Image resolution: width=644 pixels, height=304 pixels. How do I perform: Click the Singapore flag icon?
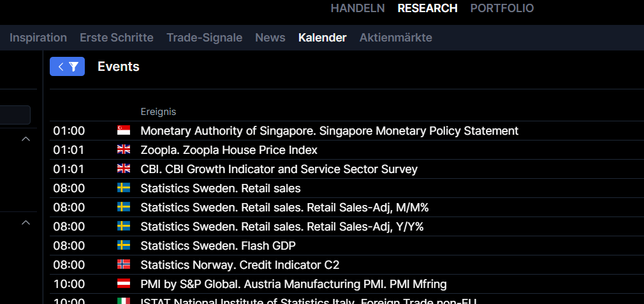tap(124, 131)
